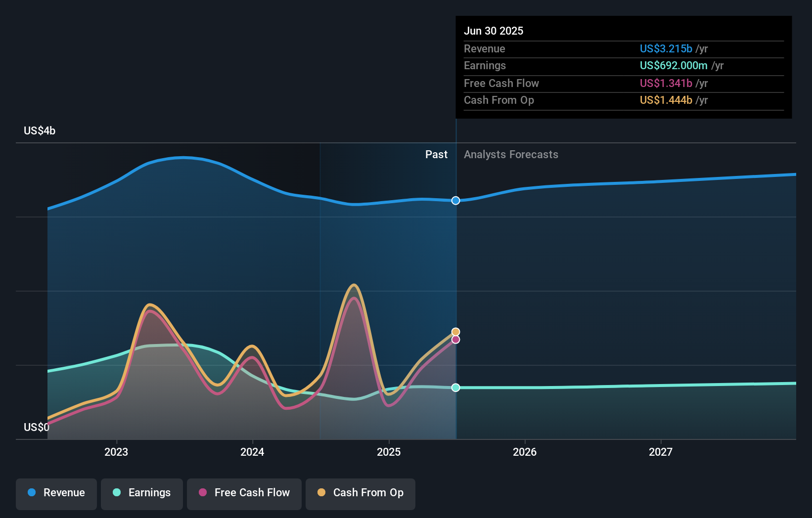
Task: Click the Free Cash Flow label in tooltip
Action: click(x=501, y=83)
